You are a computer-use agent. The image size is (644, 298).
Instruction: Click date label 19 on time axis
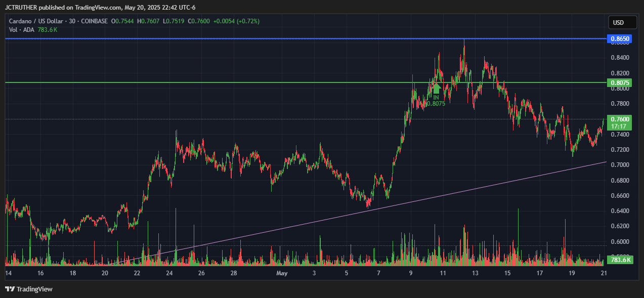click(572, 273)
